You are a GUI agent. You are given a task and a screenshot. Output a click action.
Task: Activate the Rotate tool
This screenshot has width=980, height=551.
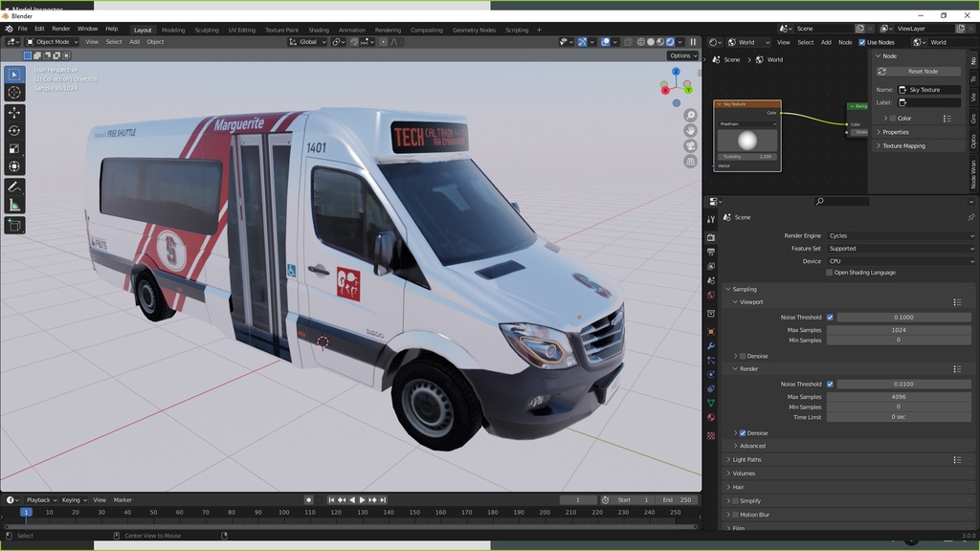13,130
